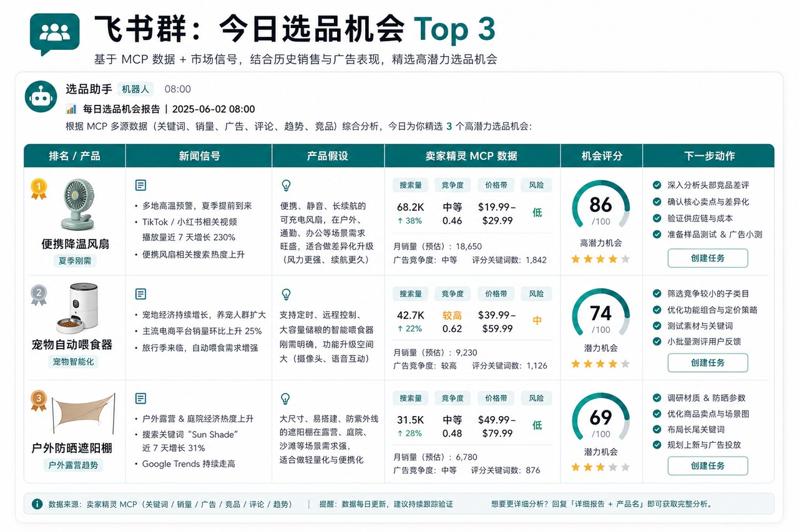
Task: Click the news document icon in the sun shade row
Action: (x=140, y=398)
